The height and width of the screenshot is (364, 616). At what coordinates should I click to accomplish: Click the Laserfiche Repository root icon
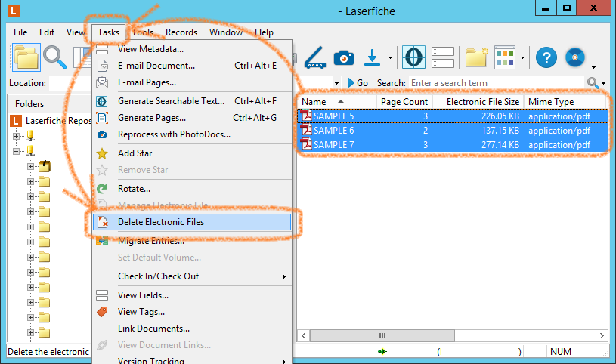pos(16,121)
